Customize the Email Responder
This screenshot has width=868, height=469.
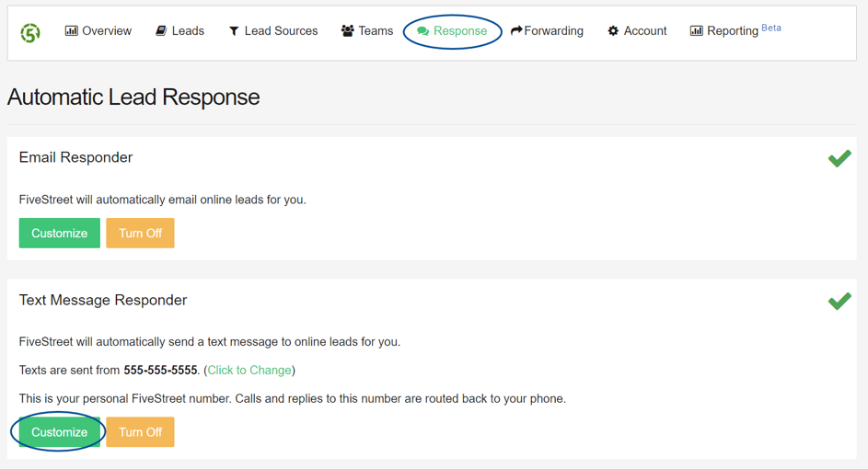click(59, 233)
